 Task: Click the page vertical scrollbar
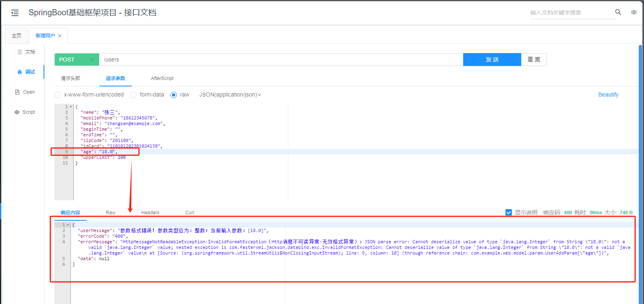pos(640,175)
